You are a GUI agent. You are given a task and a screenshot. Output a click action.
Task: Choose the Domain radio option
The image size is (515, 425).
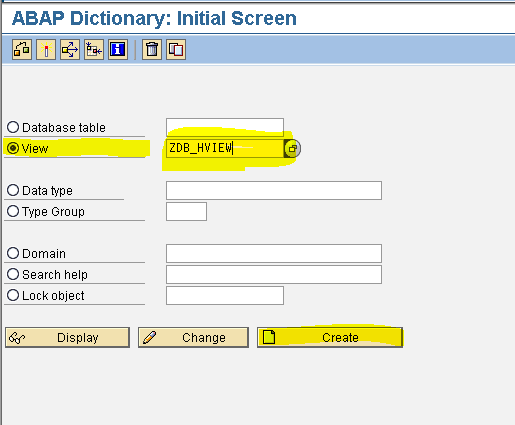(13, 253)
